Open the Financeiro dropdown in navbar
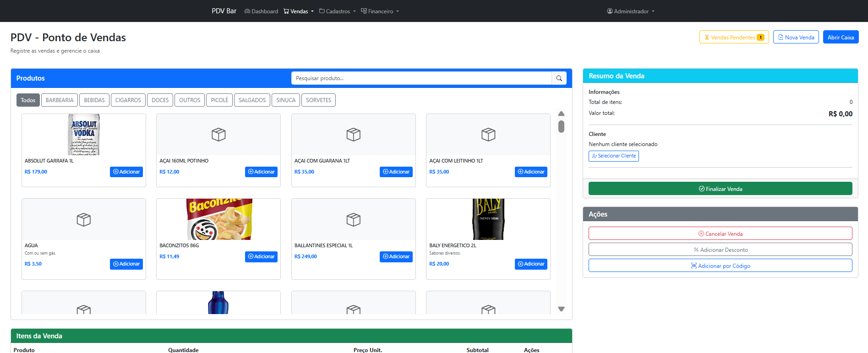This screenshot has width=868, height=353. click(x=380, y=11)
